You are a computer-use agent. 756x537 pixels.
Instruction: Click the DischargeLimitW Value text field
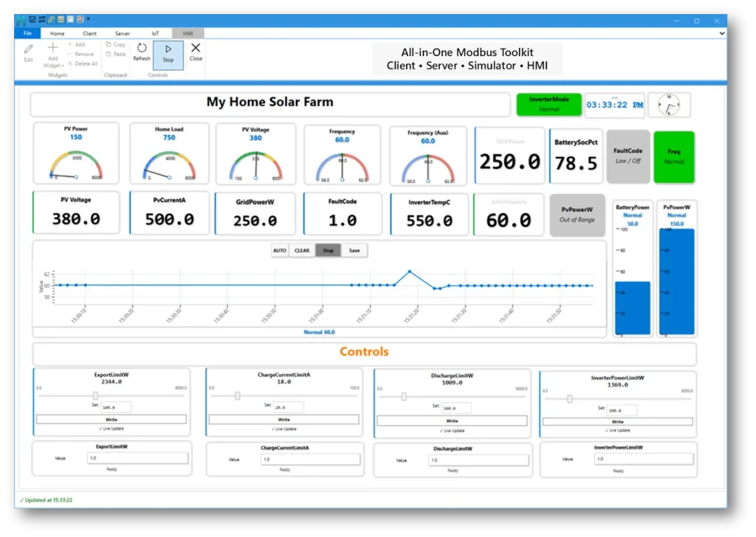478,460
